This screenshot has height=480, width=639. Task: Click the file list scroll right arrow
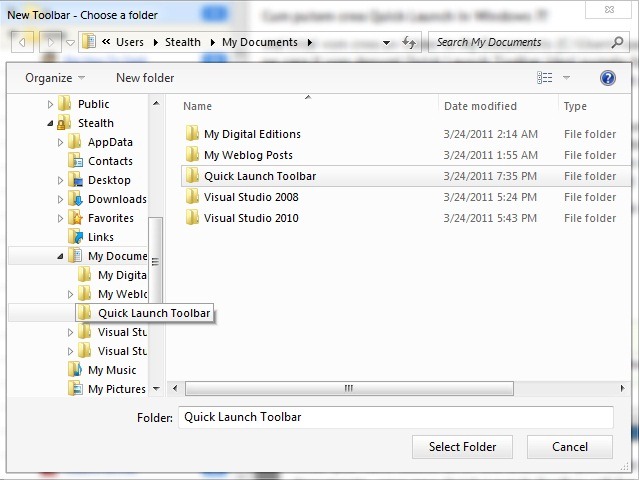(x=622, y=388)
